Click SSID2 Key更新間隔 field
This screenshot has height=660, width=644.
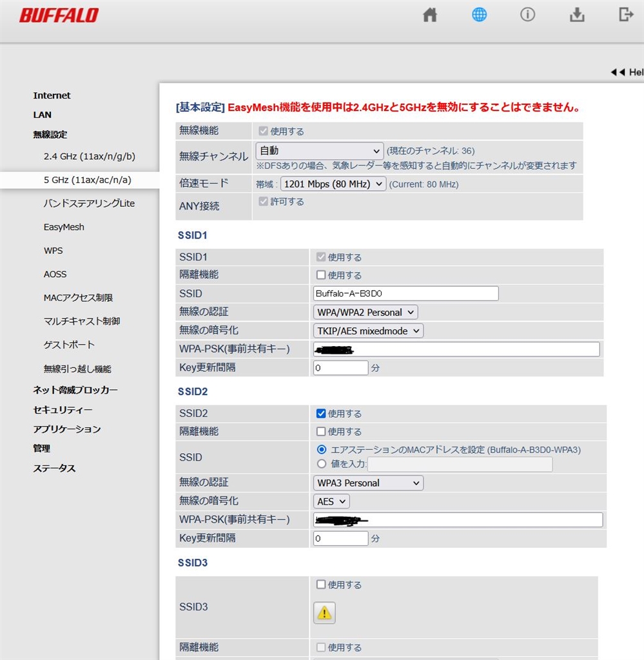point(340,538)
